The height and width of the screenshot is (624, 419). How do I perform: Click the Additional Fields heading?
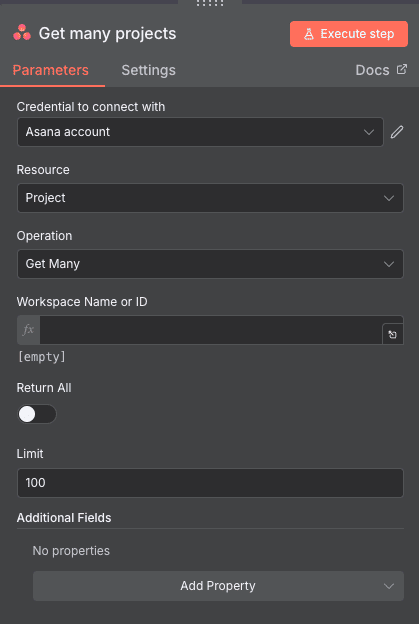[x=64, y=518]
